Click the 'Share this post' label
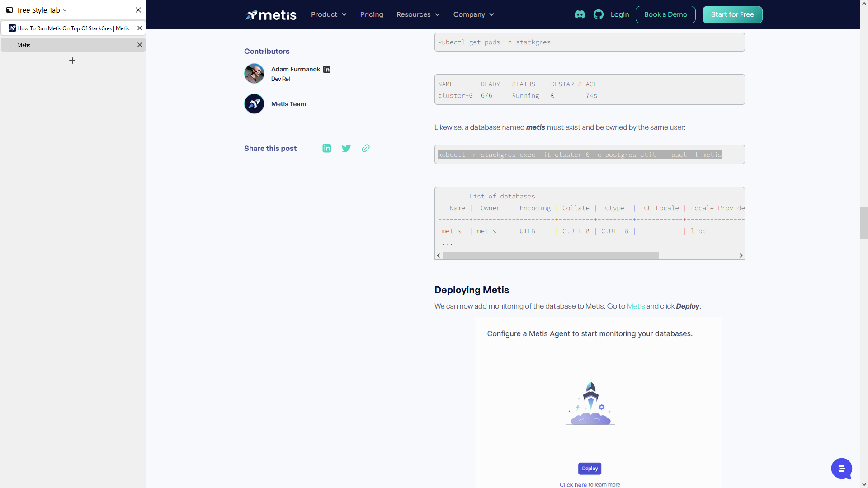Screen dimensions: 868x488 (x=270, y=148)
